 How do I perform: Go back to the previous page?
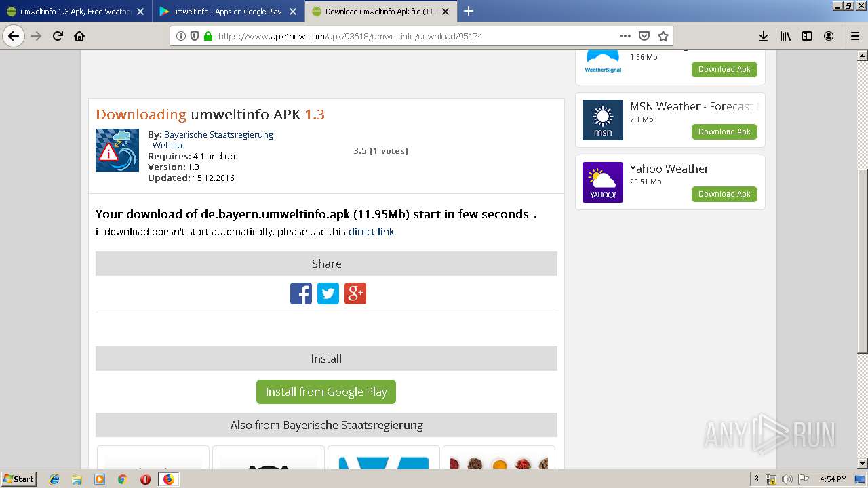(14, 36)
